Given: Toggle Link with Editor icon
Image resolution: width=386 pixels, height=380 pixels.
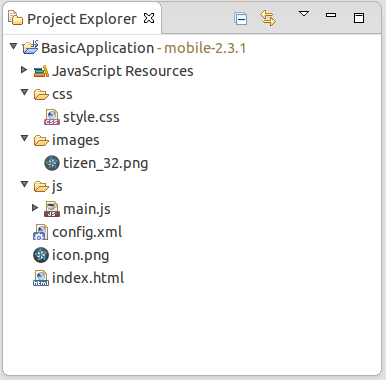Looking at the screenshot, I should coord(268,18).
